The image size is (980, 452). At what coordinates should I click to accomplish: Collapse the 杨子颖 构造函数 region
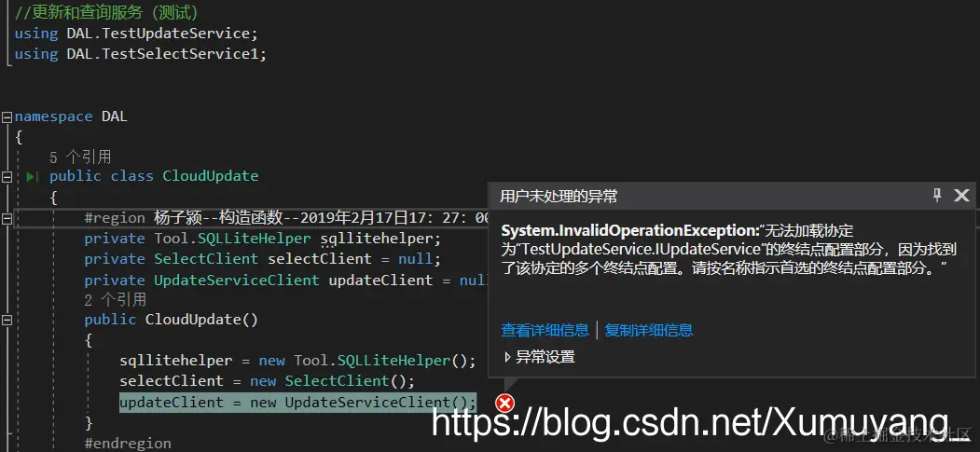pos(7,218)
